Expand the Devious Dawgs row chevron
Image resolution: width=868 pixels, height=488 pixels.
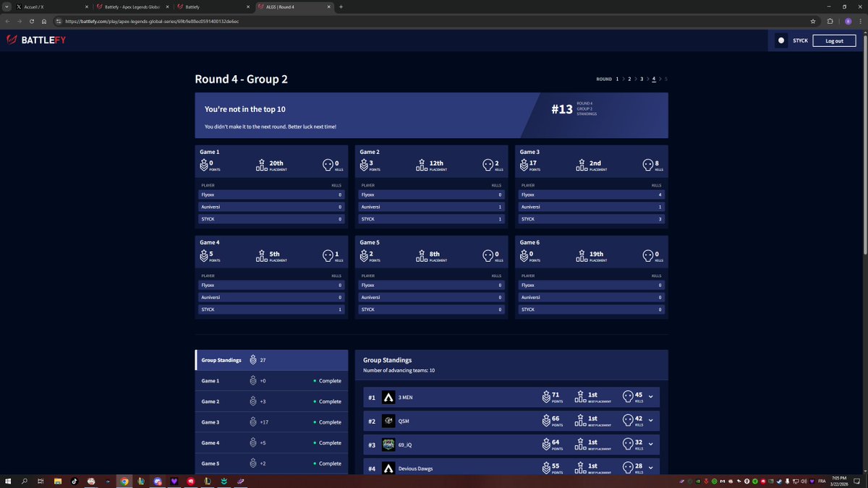[x=650, y=468]
